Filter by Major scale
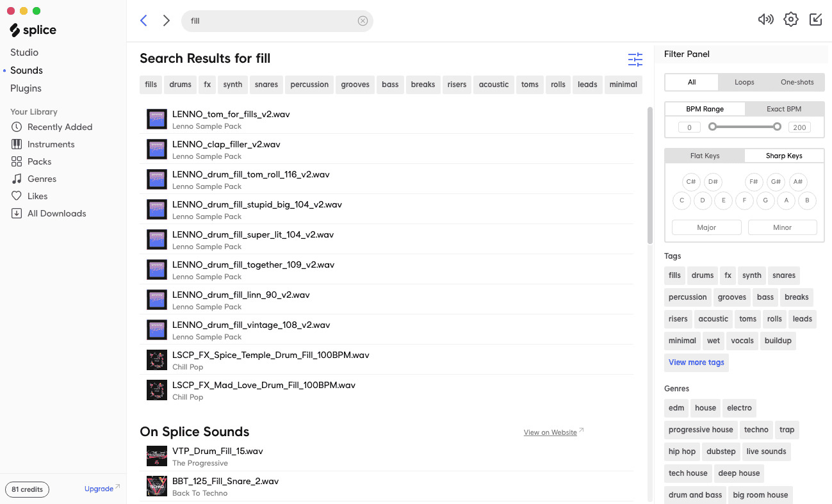Viewport: 832px width, 504px height. tap(706, 227)
